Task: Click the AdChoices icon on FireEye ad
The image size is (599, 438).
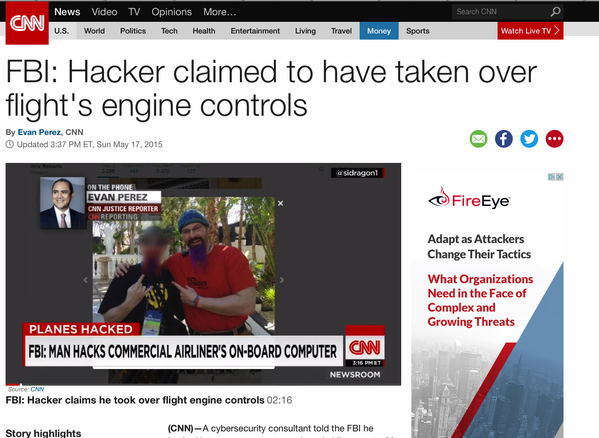Action: point(555,177)
